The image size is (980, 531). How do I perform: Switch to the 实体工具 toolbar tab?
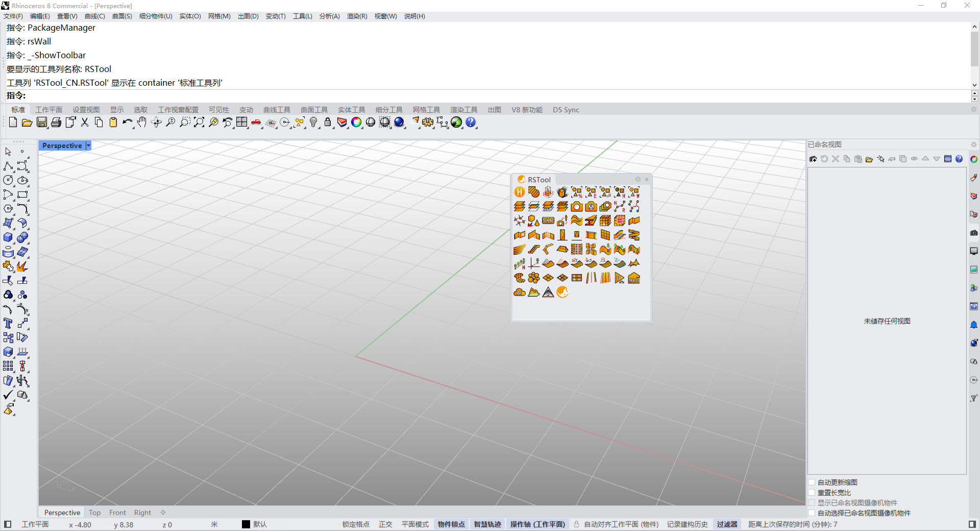351,110
